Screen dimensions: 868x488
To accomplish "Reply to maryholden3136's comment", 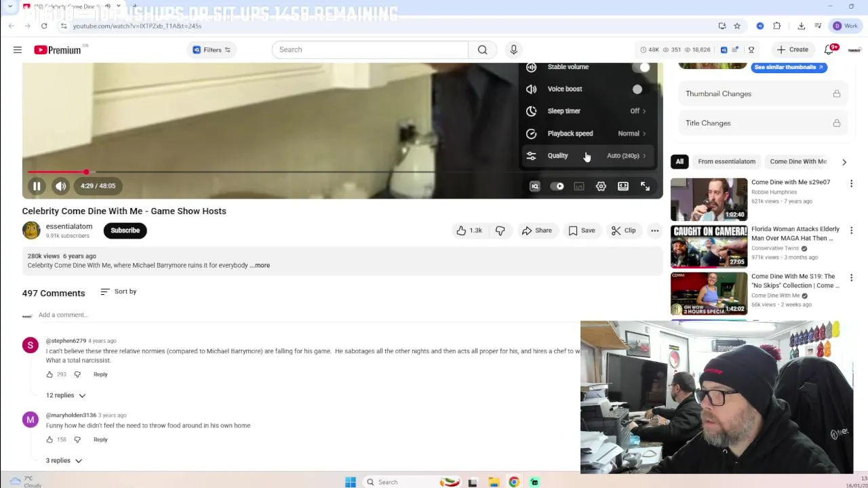I will point(100,439).
